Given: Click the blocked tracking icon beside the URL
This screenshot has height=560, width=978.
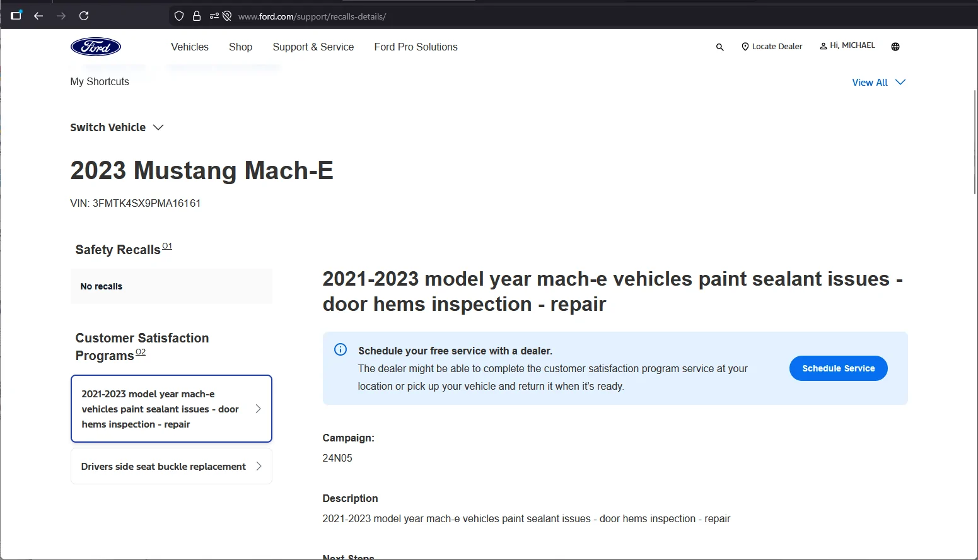Looking at the screenshot, I should (x=227, y=16).
